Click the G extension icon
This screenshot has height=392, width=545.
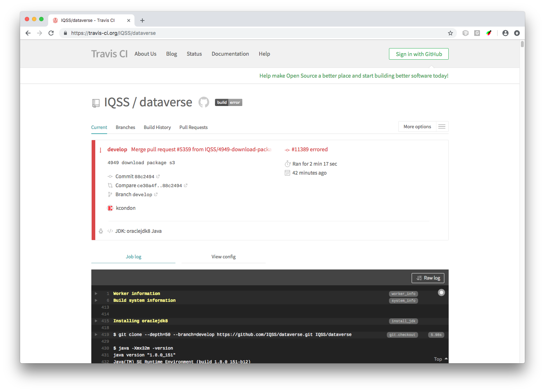[477, 33]
